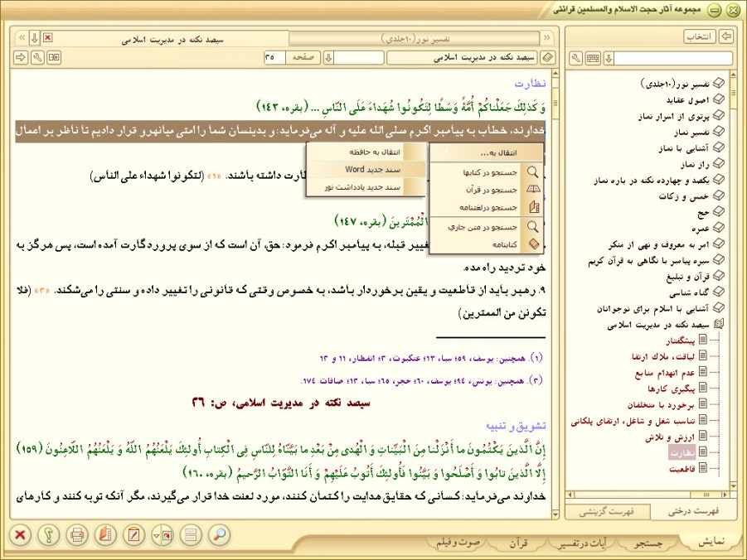Click the split dropdown export icon
747x560 pixels.
162,535
